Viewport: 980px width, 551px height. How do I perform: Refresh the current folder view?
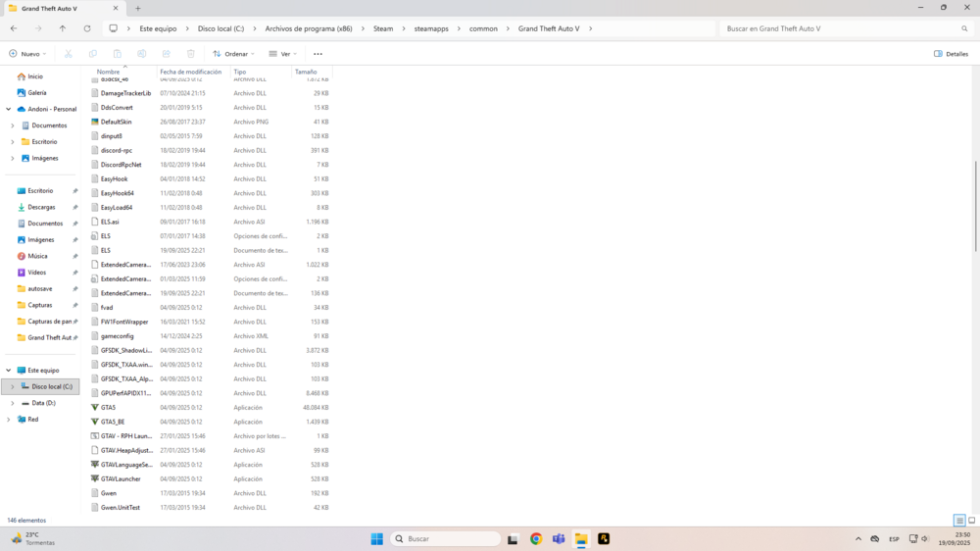click(x=87, y=28)
